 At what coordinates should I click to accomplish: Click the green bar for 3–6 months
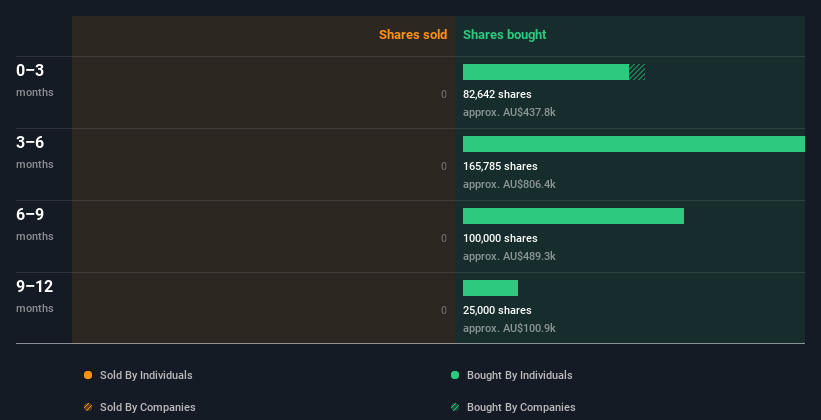pyautogui.click(x=634, y=144)
